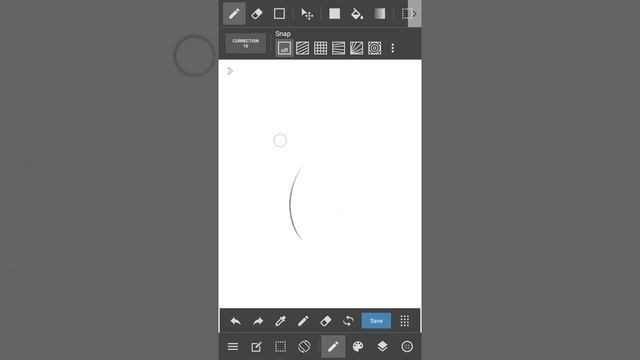Viewport: 640px width, 360px height.
Task: Tap the rotate canvas icon
Action: [x=304, y=347]
